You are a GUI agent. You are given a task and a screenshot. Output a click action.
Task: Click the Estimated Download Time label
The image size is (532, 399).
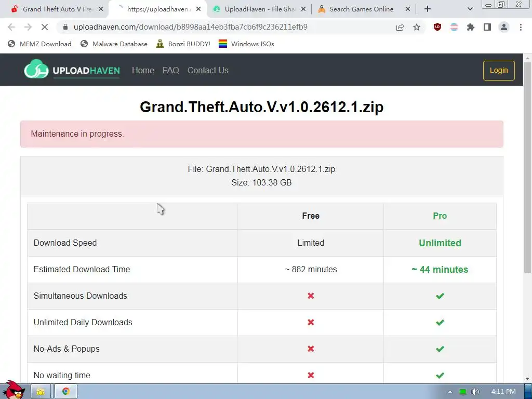coord(82,270)
